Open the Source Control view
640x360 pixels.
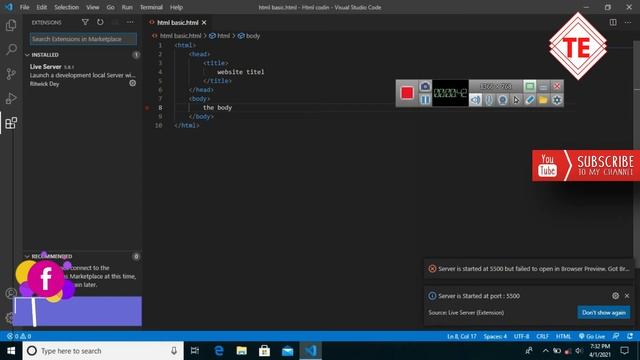pos(11,74)
